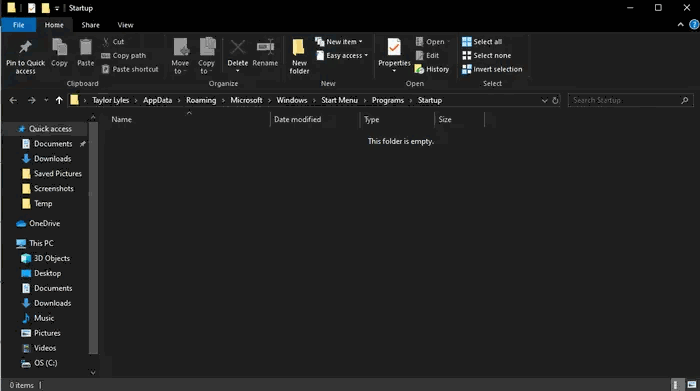Image resolution: width=700 pixels, height=391 pixels.
Task: Open 3D Objects in the sidebar
Action: [x=46, y=258]
